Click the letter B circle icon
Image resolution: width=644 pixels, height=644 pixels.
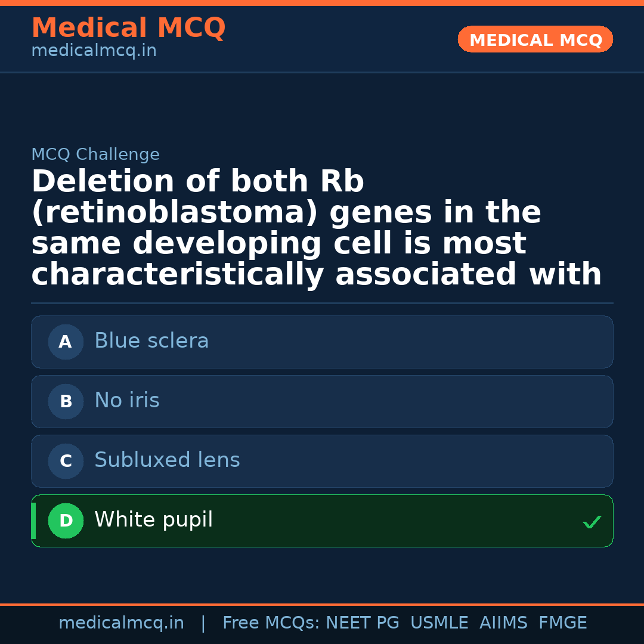[66, 401]
